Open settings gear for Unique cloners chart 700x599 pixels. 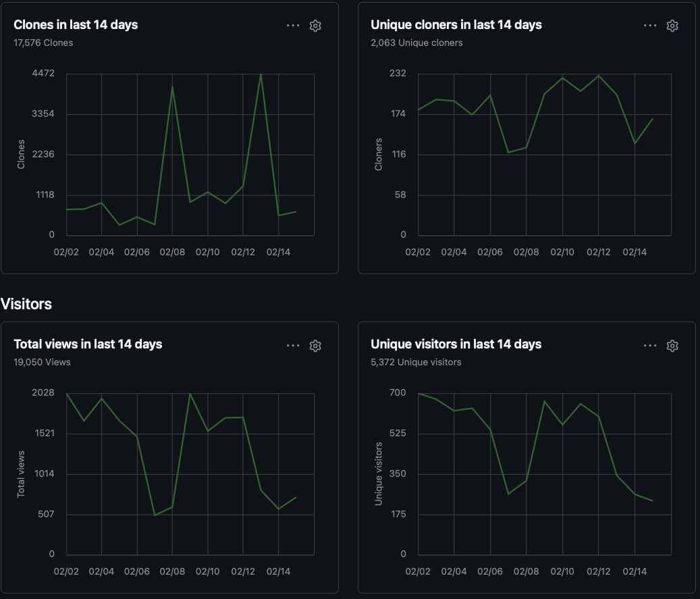point(672,26)
